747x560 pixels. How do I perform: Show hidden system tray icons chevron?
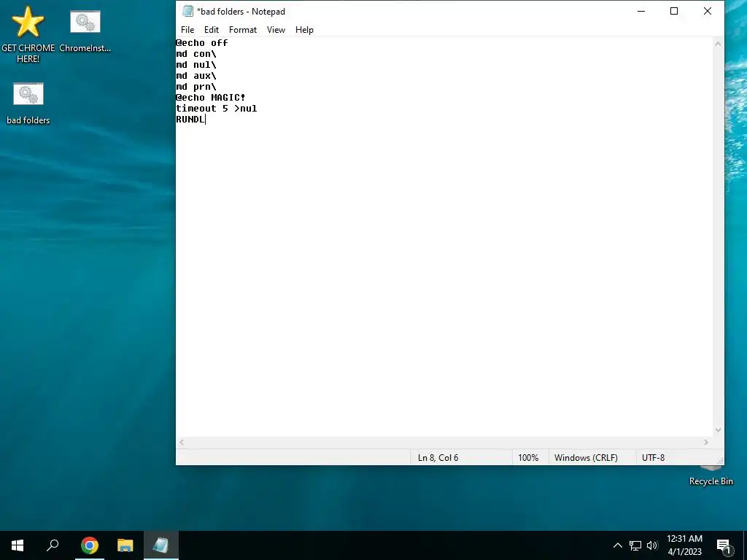(617, 545)
